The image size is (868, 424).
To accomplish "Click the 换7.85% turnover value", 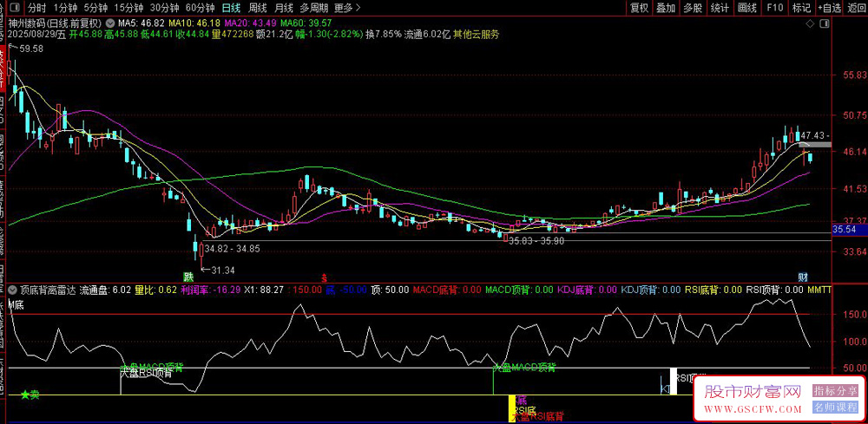I will click(384, 35).
